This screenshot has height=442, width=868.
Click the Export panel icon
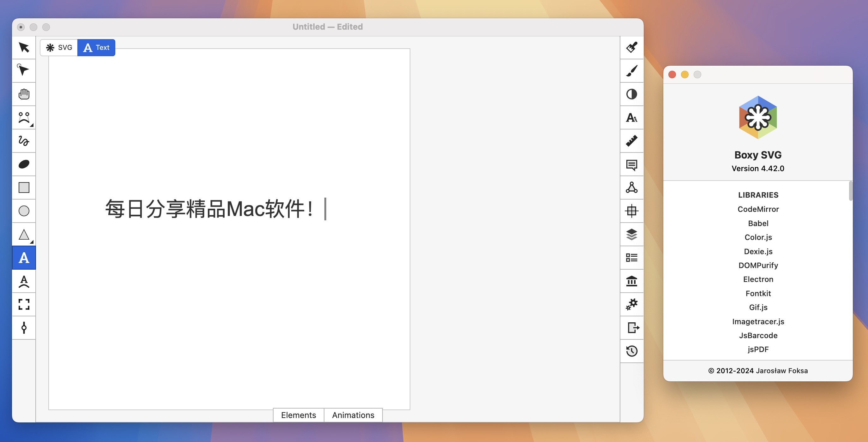click(632, 328)
